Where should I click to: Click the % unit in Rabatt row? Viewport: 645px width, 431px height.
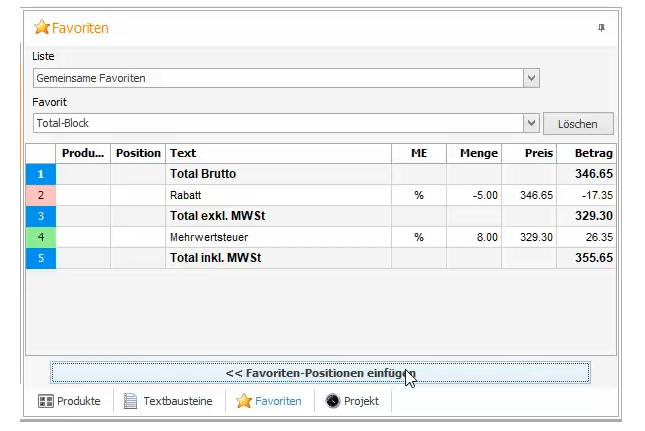(x=419, y=195)
